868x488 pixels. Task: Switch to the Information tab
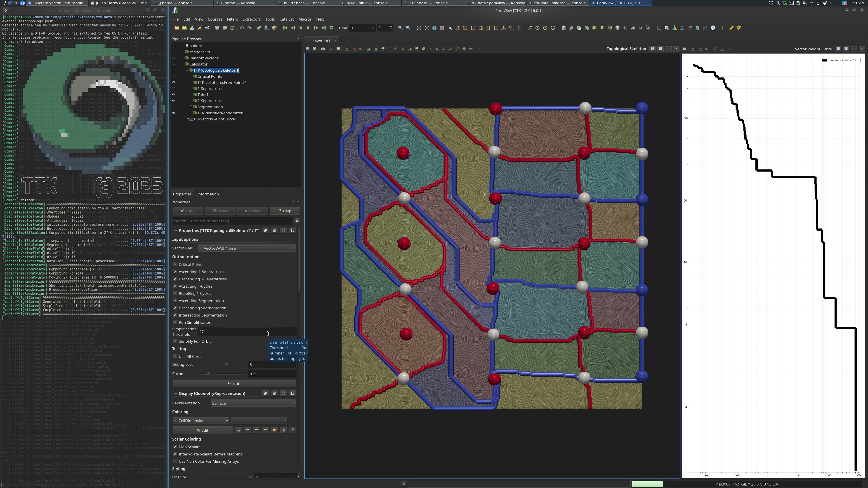pyautogui.click(x=208, y=194)
